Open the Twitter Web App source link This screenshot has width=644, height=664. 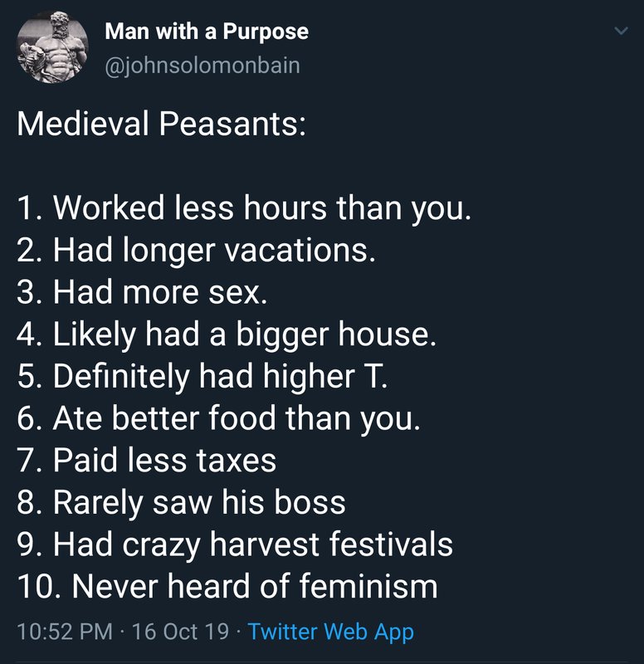coord(330,632)
